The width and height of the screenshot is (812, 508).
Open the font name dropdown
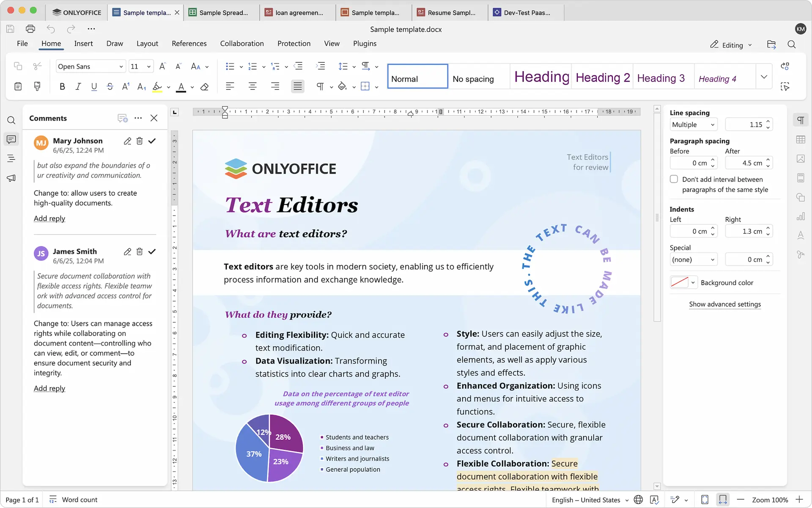point(121,66)
